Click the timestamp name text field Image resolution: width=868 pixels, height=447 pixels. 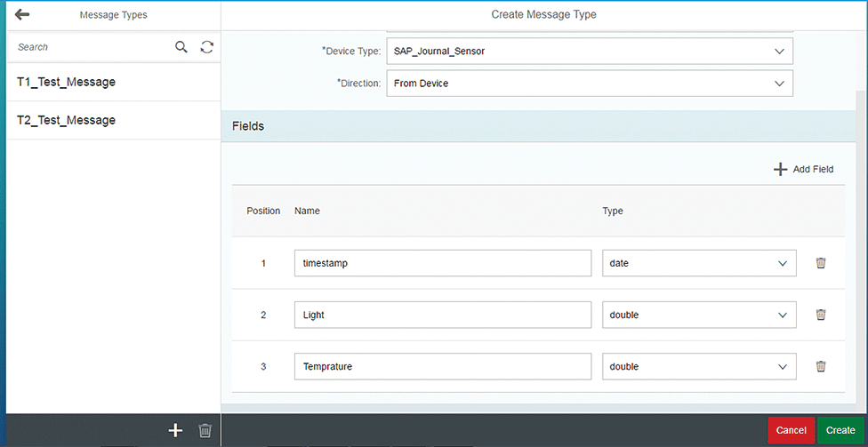point(442,263)
